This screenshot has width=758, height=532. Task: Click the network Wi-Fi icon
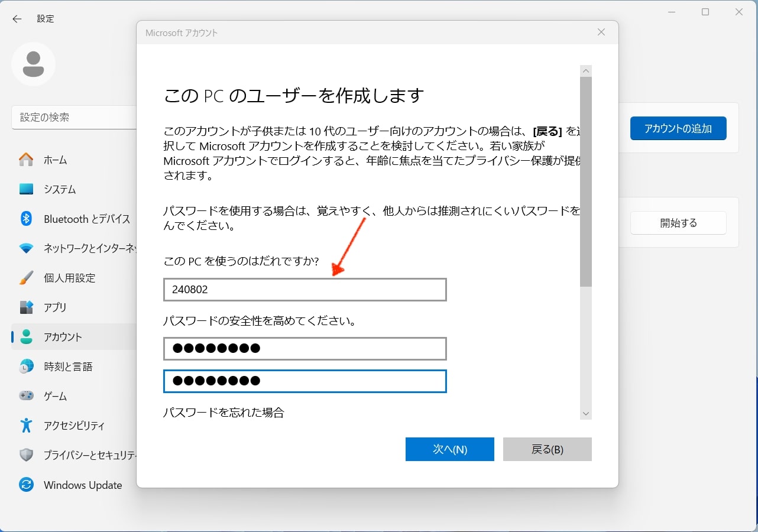[x=26, y=248]
